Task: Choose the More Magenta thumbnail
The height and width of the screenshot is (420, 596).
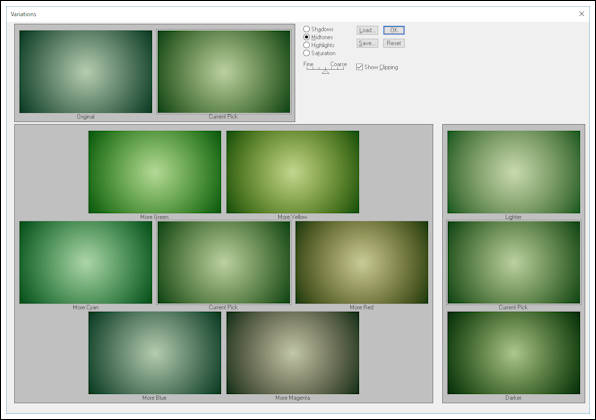Action: [293, 353]
